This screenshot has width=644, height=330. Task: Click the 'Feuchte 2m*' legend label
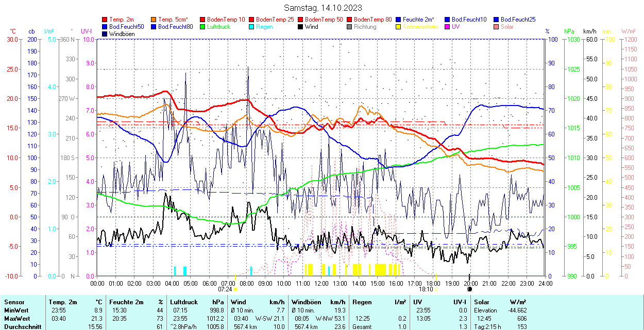(418, 20)
